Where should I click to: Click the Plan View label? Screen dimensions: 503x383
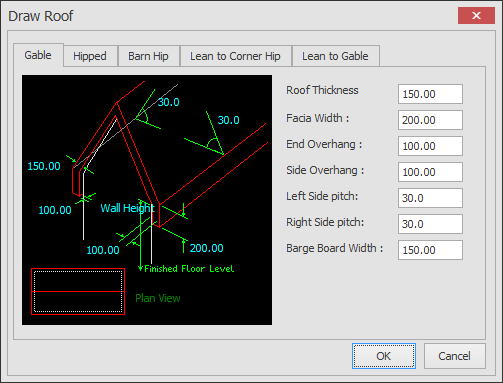(158, 298)
